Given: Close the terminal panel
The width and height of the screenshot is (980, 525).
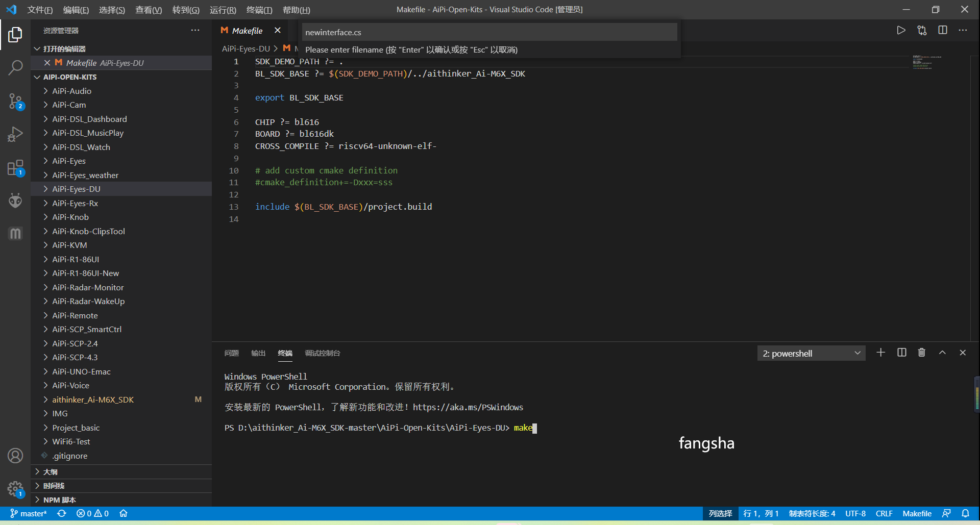Looking at the screenshot, I should [x=963, y=353].
